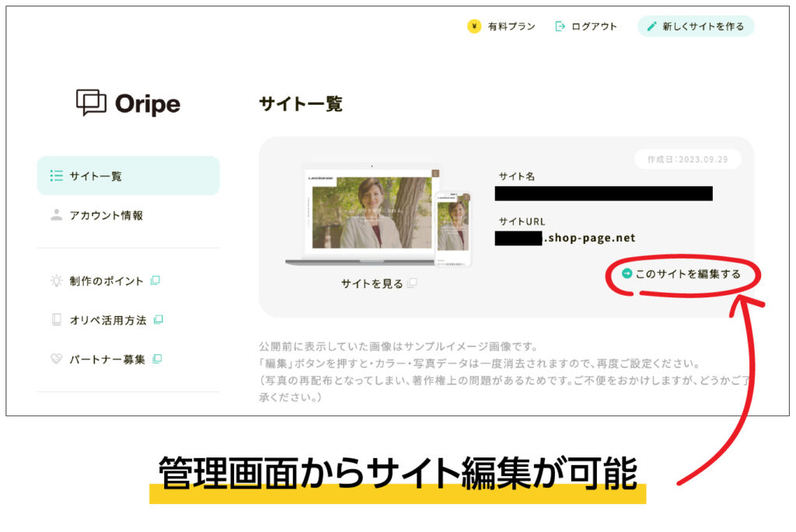Click the external-link icon next to サイトを見る
This screenshot has height=532, width=796.
410,283
